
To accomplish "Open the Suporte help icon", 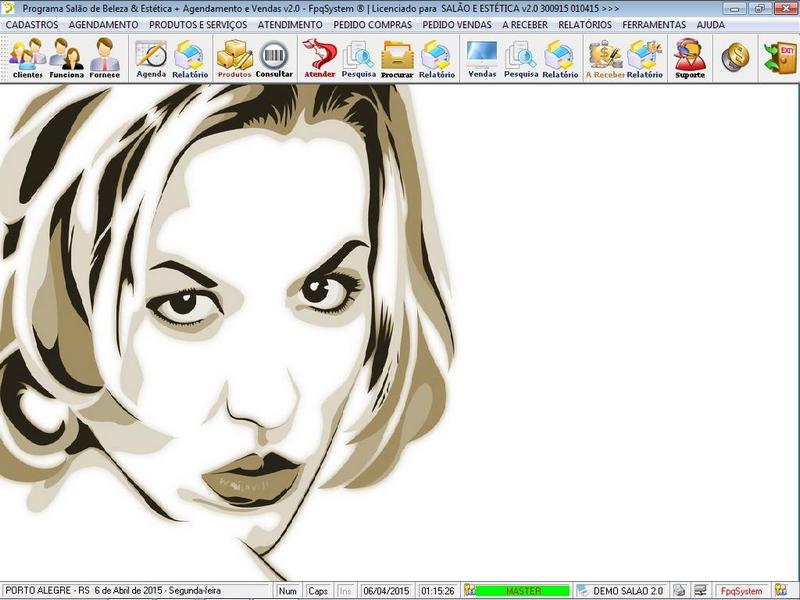I will (x=689, y=58).
